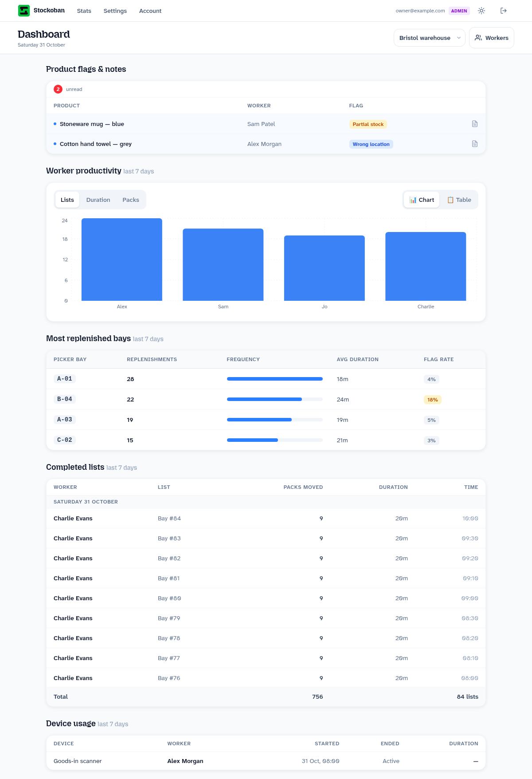Click the Partial stock flag
This screenshot has height=779, width=532.
coord(368,124)
